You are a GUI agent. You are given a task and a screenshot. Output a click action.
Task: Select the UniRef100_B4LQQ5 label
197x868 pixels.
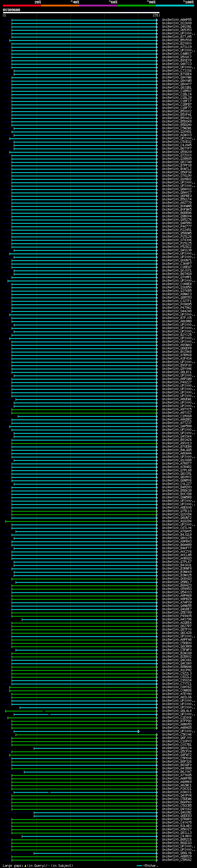[x=177, y=450]
